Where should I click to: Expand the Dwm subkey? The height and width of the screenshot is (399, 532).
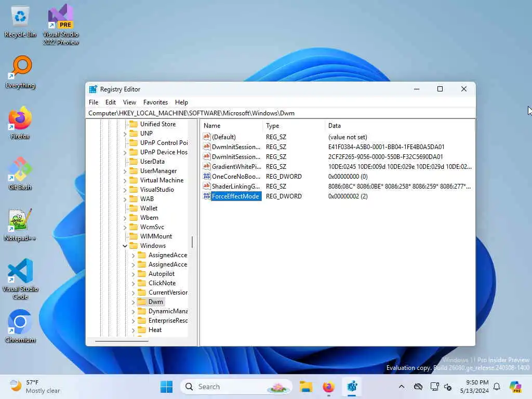(x=133, y=302)
